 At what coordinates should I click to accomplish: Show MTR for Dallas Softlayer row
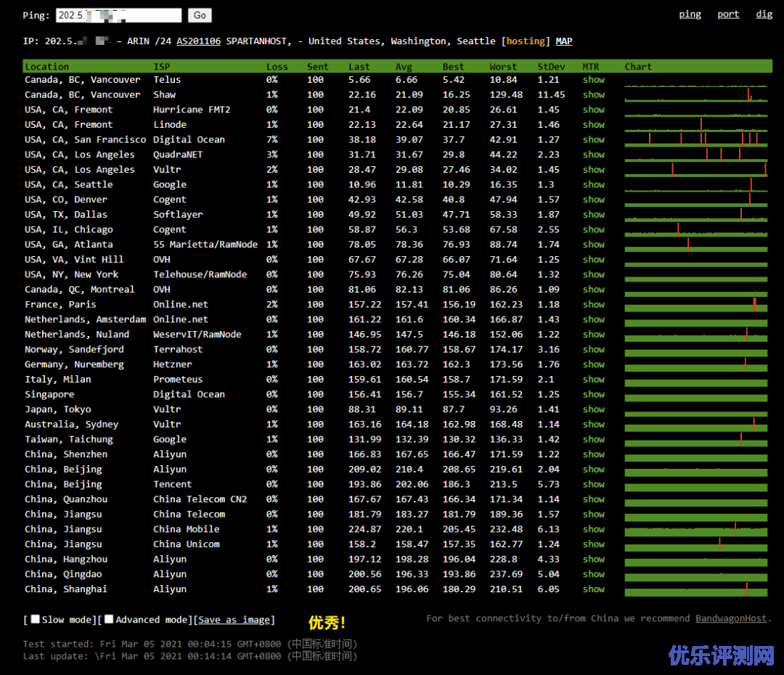(x=594, y=215)
